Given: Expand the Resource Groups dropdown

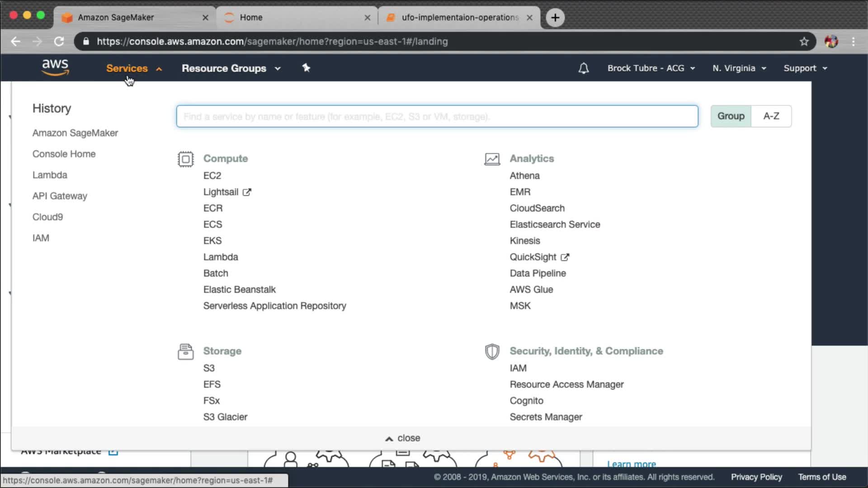Looking at the screenshot, I should 231,68.
